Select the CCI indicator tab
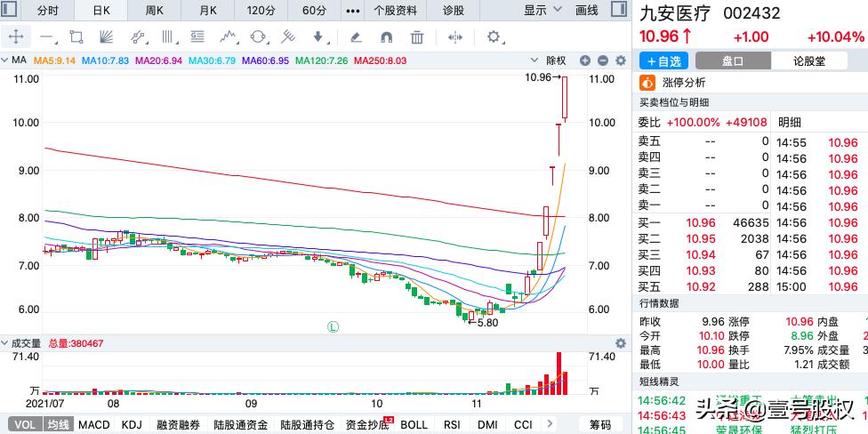 pos(523,424)
